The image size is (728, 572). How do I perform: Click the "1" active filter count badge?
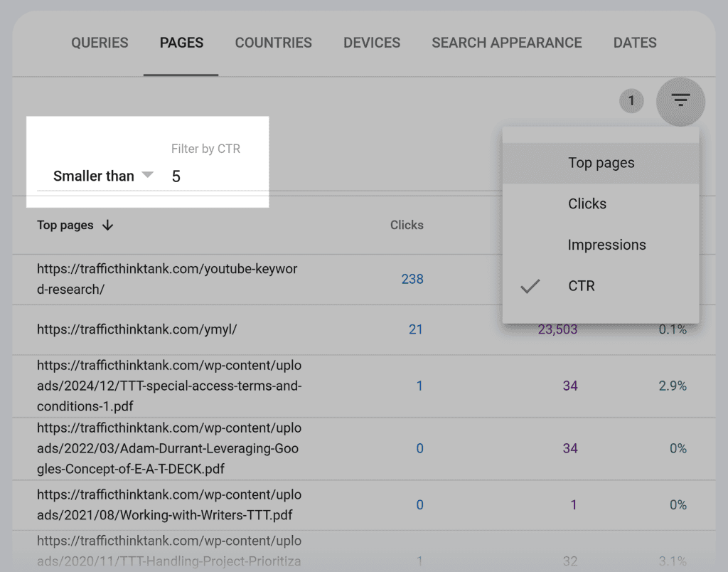[631, 101]
